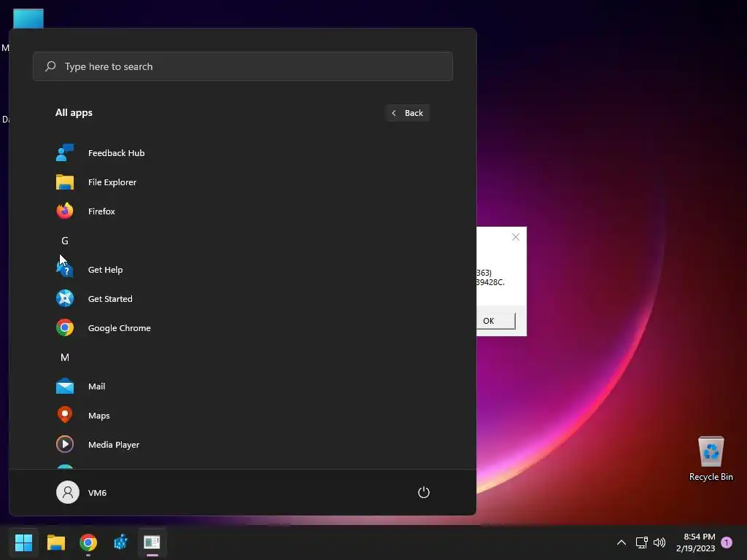Select the active window app on taskbar
Screen dimensions: 747x560
tap(152, 542)
